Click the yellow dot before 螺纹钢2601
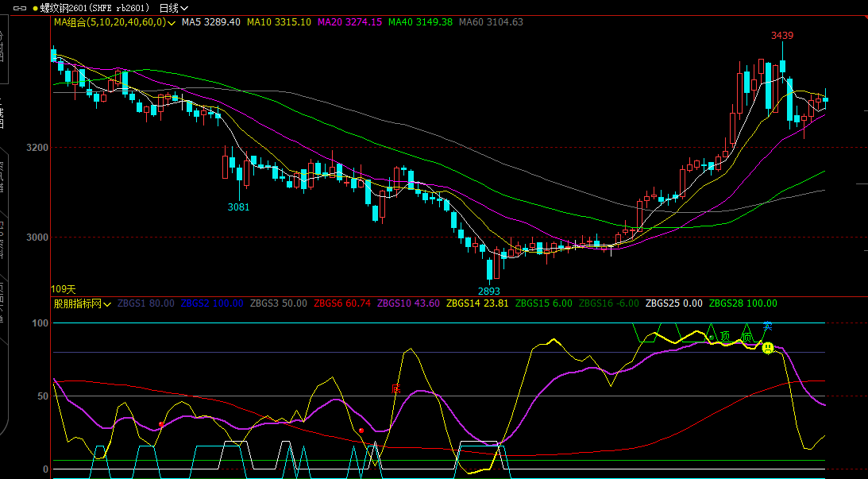Image resolution: width=868 pixels, height=479 pixels. click(36, 8)
